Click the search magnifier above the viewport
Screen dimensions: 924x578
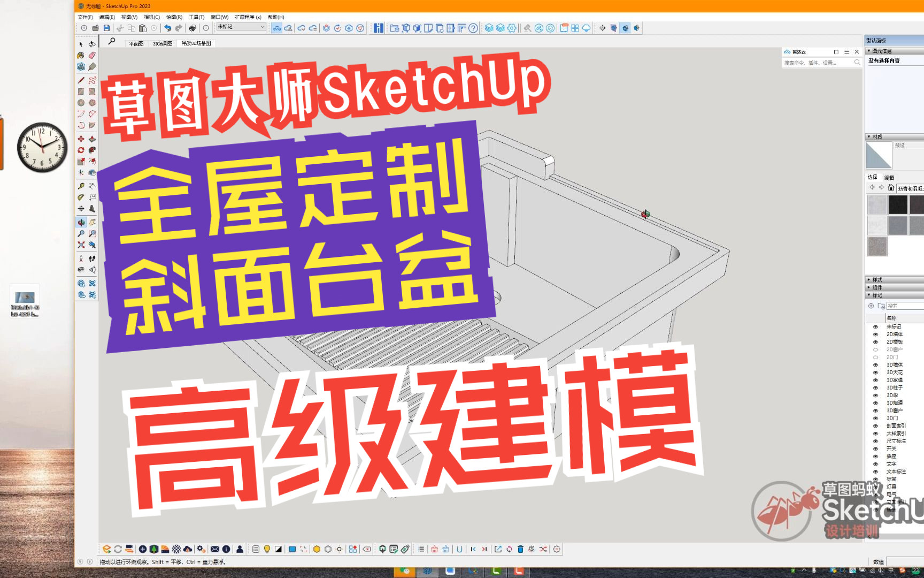112,41
